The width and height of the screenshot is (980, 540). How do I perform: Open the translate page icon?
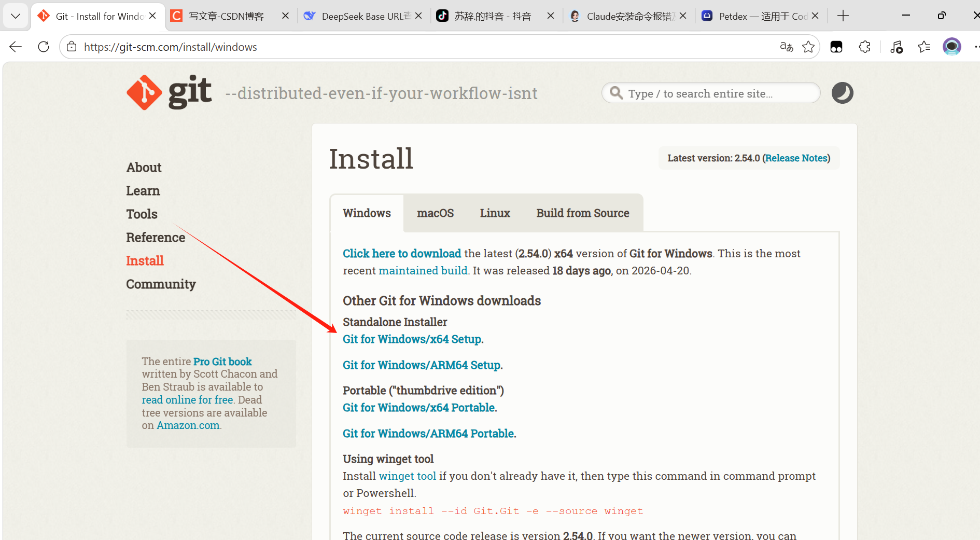click(x=787, y=47)
